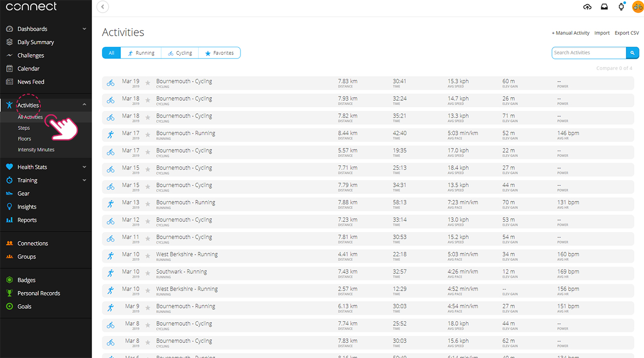Favorite the Mar 11 Bournemouth Cycling activity
This screenshot has width=644, height=358.
coord(148,239)
